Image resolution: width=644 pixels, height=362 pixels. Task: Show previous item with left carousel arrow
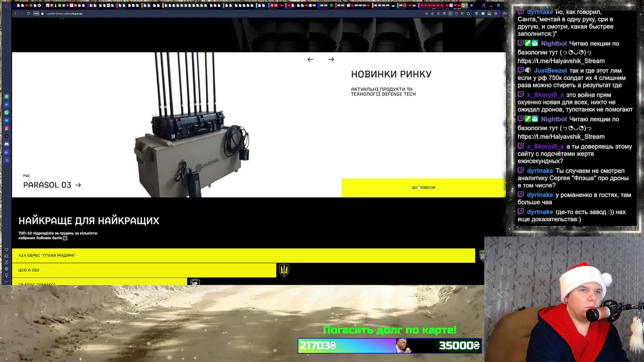[310, 59]
